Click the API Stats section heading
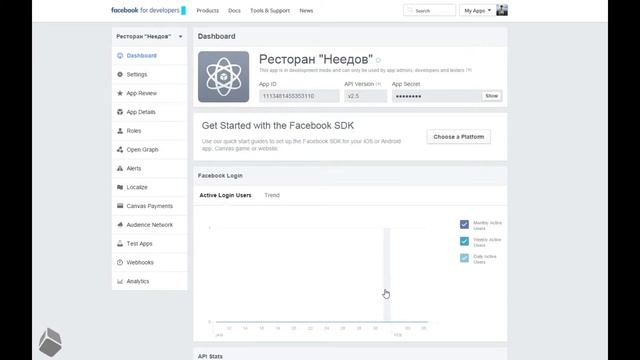The image size is (640, 360). [x=210, y=356]
